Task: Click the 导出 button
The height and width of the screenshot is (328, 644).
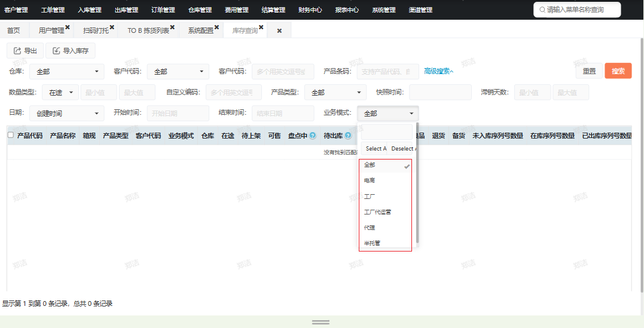Action: coord(25,51)
